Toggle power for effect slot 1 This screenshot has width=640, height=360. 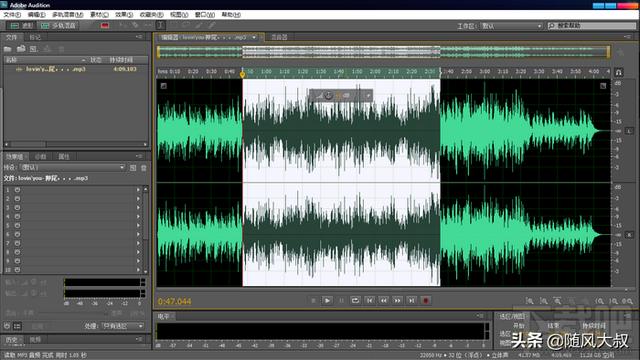click(17, 190)
